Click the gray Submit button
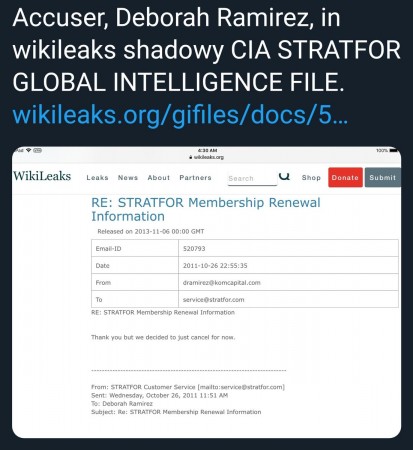The image size is (413, 450). point(383,177)
